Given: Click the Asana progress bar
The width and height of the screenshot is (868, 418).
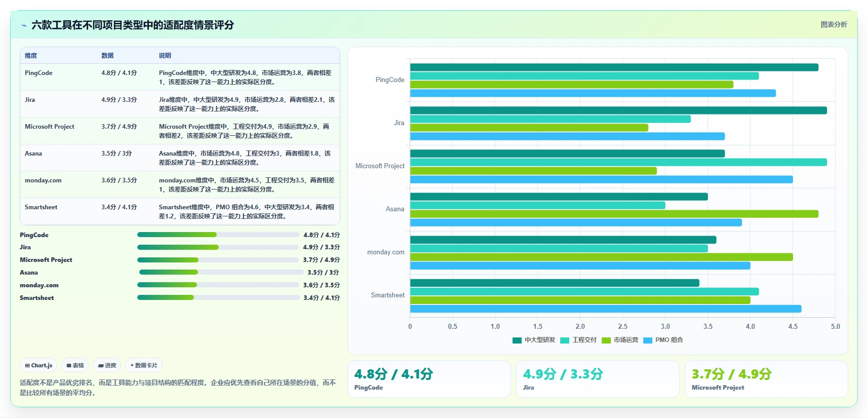Looking at the screenshot, I should click(221, 272).
